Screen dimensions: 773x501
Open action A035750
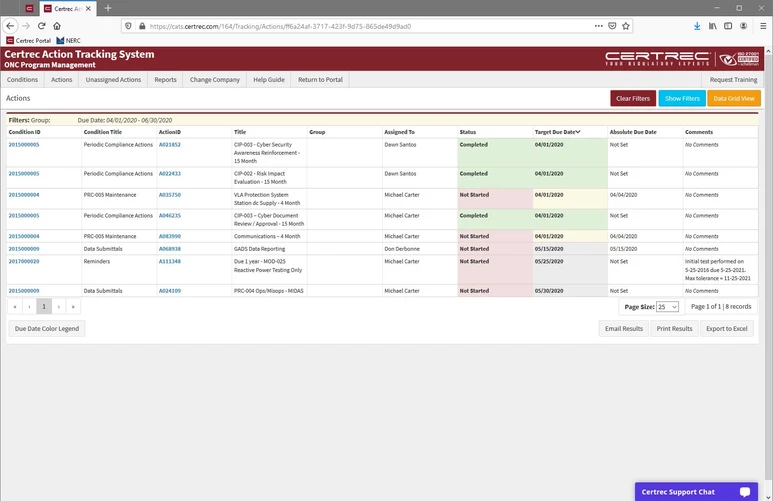pyautogui.click(x=170, y=195)
